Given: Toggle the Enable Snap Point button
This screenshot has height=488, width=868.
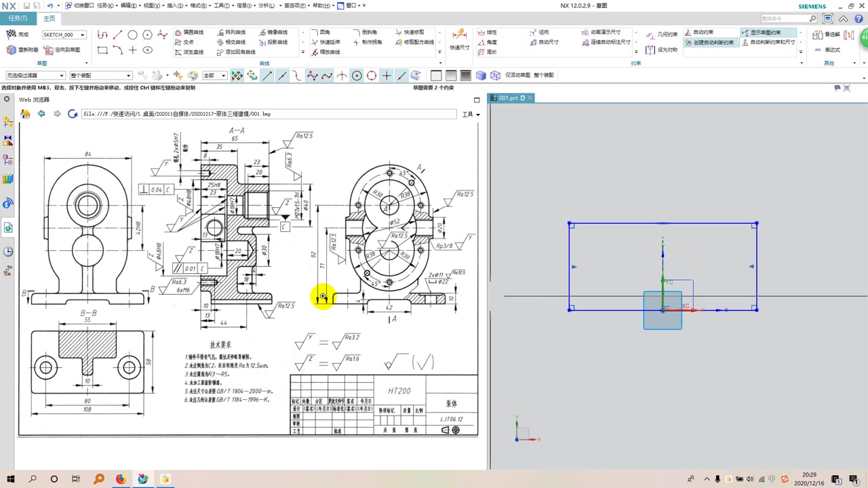Looking at the screenshot, I should 237,76.
